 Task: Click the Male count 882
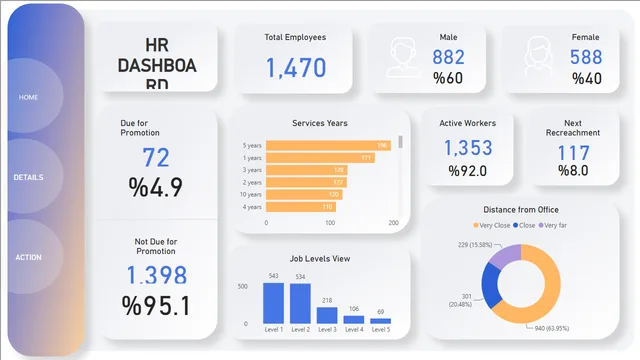(448, 57)
